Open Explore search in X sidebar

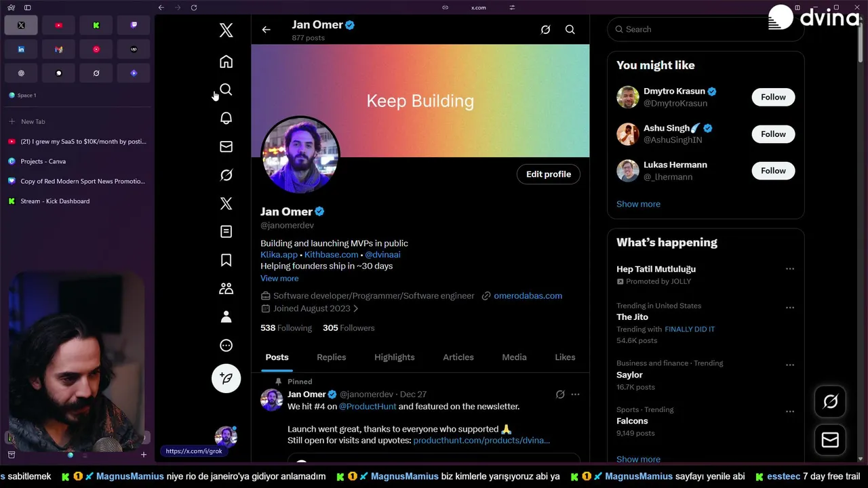pyautogui.click(x=226, y=89)
